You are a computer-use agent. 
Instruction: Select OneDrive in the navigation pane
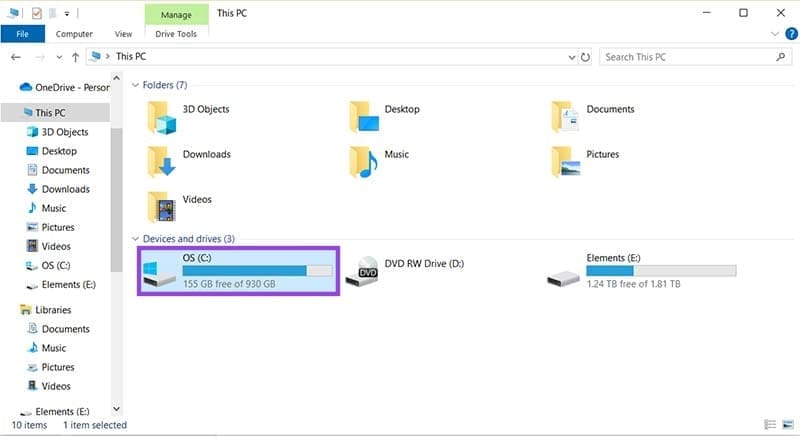point(70,87)
